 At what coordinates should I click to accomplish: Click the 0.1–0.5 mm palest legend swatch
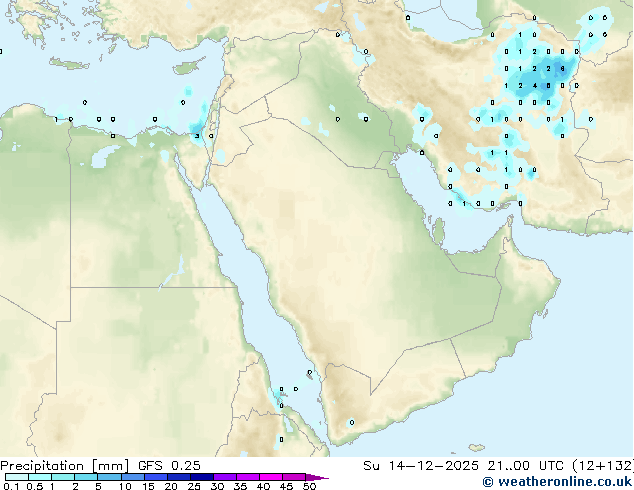(x=17, y=477)
